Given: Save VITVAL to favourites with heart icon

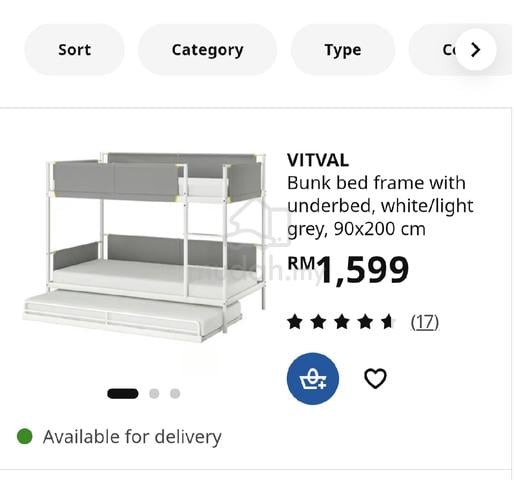Looking at the screenshot, I should coord(375,379).
